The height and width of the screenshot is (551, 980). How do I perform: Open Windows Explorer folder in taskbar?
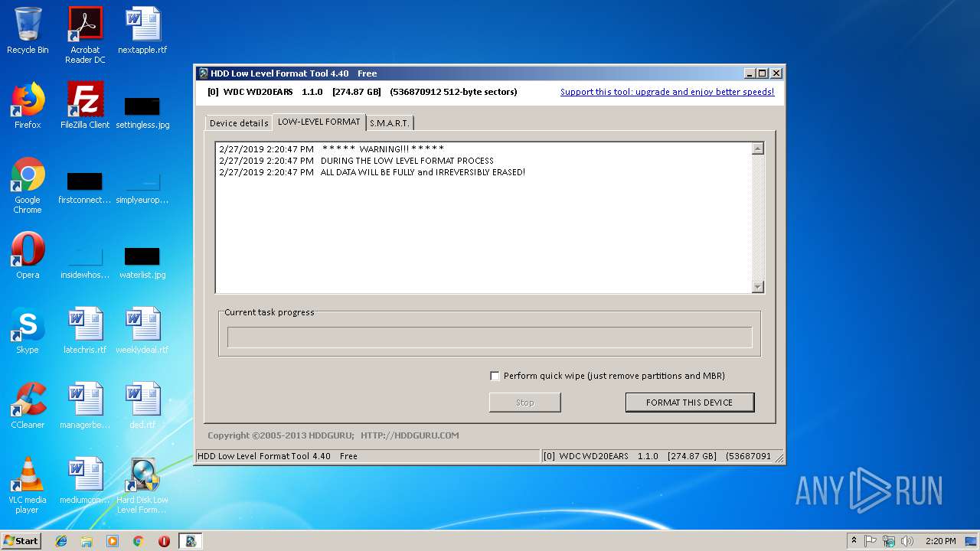(87, 541)
